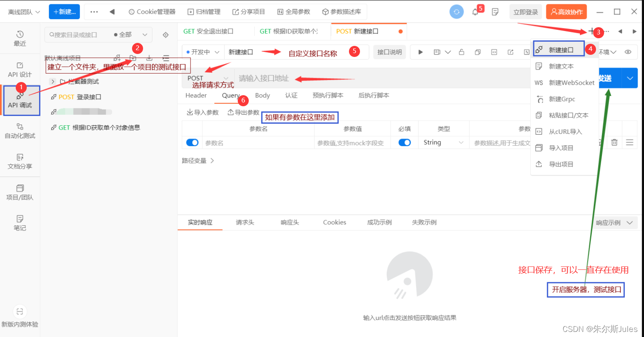Viewport: 644px width, 337px height.
Task: Click the duplicate copy icon in request toolbar
Action: click(478, 52)
